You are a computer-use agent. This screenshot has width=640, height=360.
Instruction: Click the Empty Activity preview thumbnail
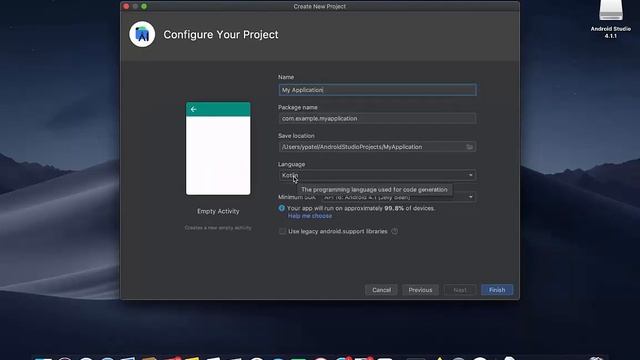[218, 149]
